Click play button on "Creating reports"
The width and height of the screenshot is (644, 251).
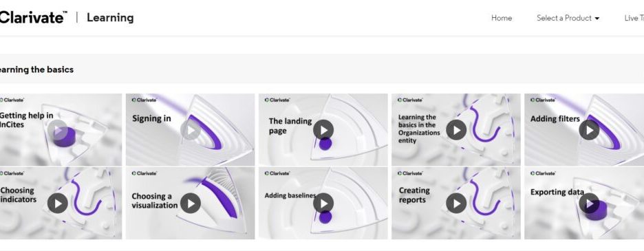coord(456,204)
